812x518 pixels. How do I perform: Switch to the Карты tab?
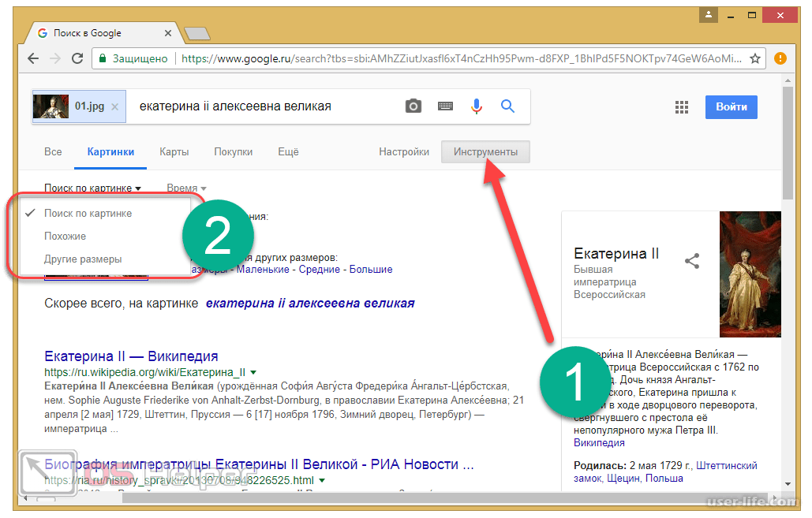click(174, 151)
